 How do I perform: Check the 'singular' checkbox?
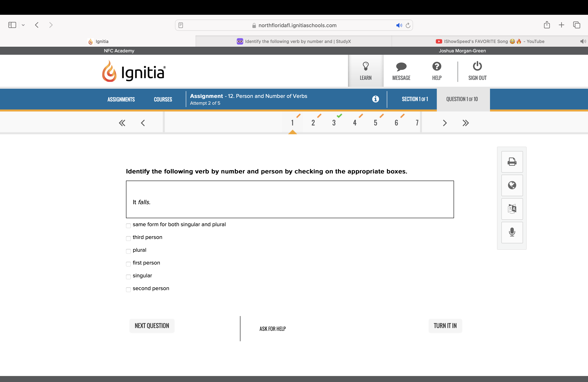click(128, 277)
